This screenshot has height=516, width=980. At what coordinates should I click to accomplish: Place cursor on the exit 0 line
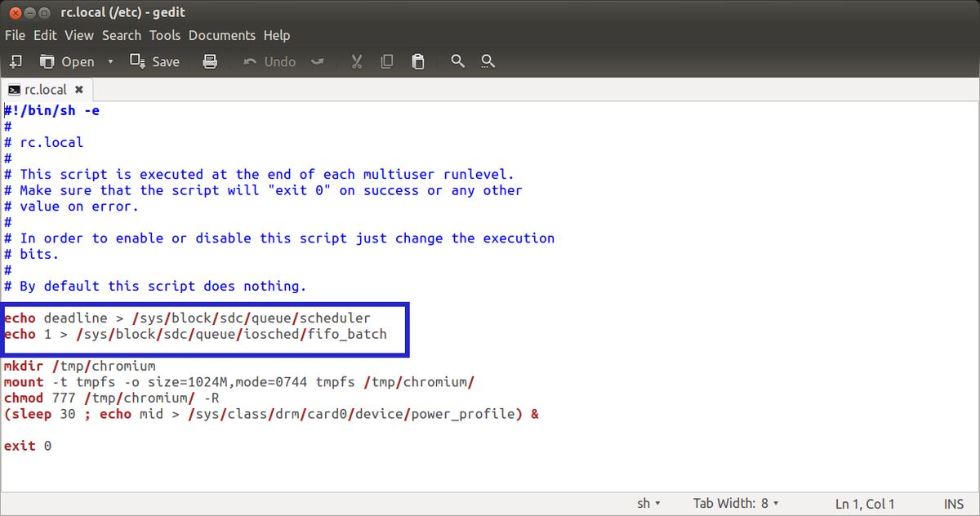click(28, 446)
